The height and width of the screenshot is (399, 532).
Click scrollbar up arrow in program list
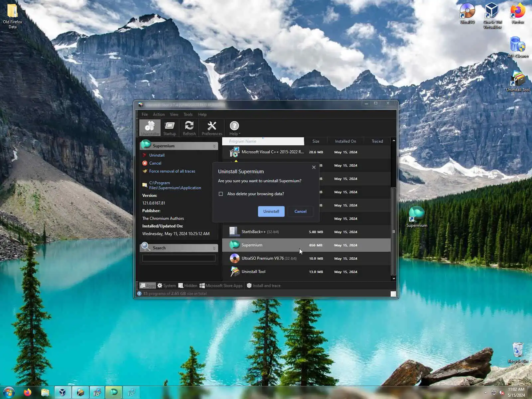tap(394, 141)
